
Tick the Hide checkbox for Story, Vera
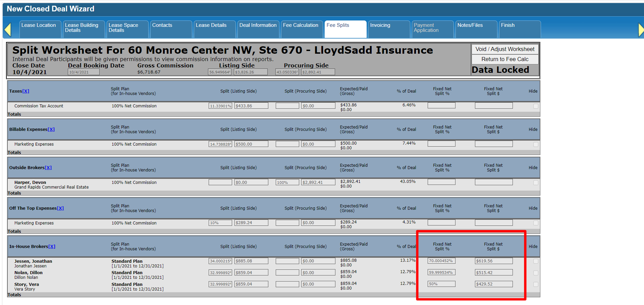[536, 285]
